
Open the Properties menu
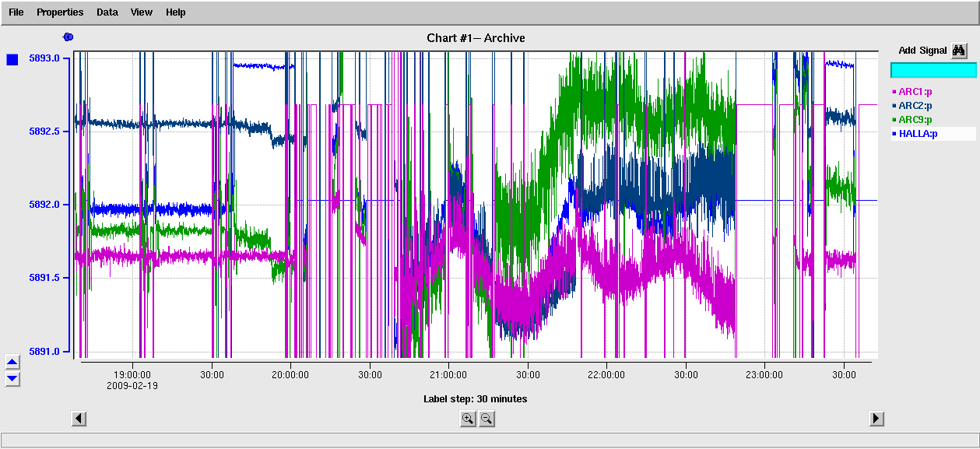[60, 12]
